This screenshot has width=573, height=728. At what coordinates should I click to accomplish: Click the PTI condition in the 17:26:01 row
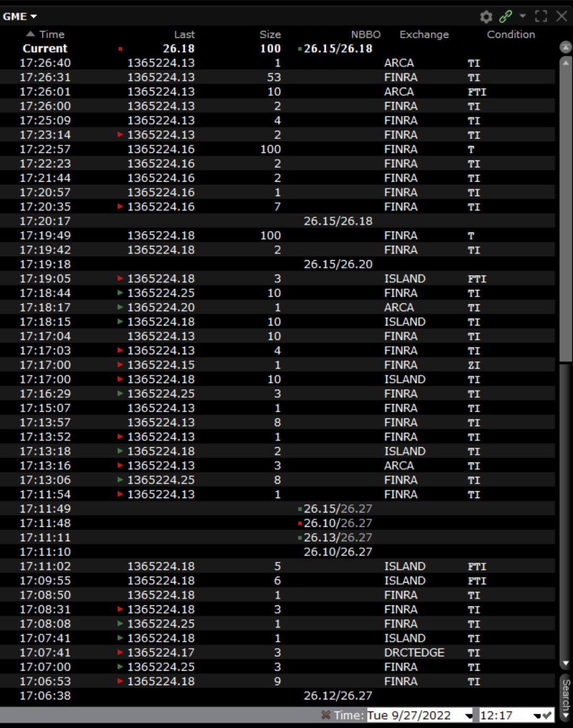coord(477,92)
